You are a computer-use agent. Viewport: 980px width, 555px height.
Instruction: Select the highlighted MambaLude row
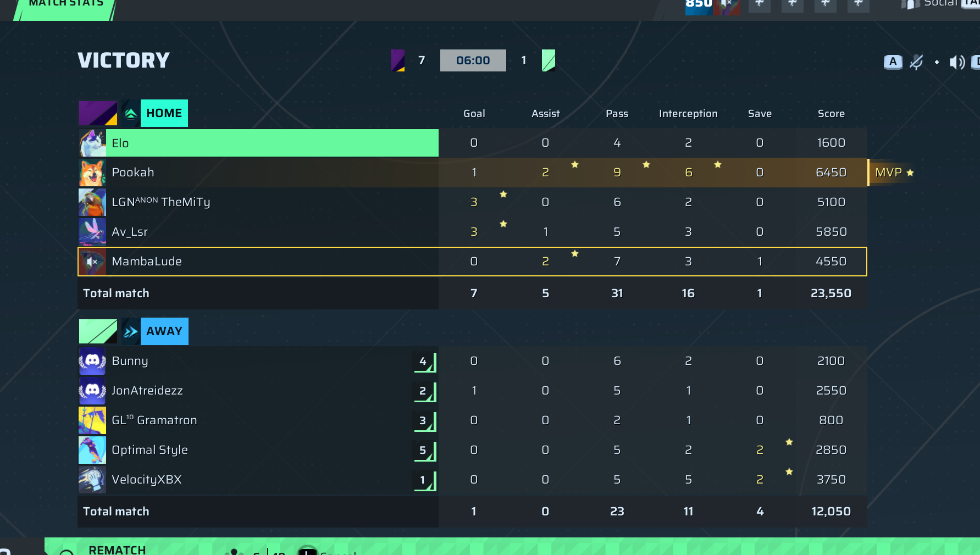473,262
